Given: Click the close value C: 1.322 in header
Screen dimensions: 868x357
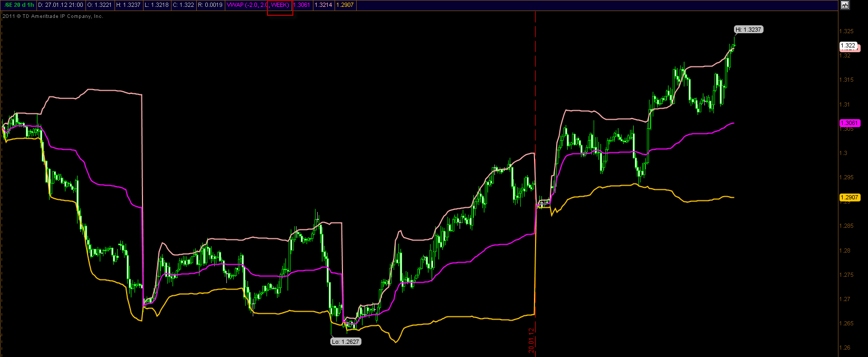Looking at the screenshot, I should (184, 5).
